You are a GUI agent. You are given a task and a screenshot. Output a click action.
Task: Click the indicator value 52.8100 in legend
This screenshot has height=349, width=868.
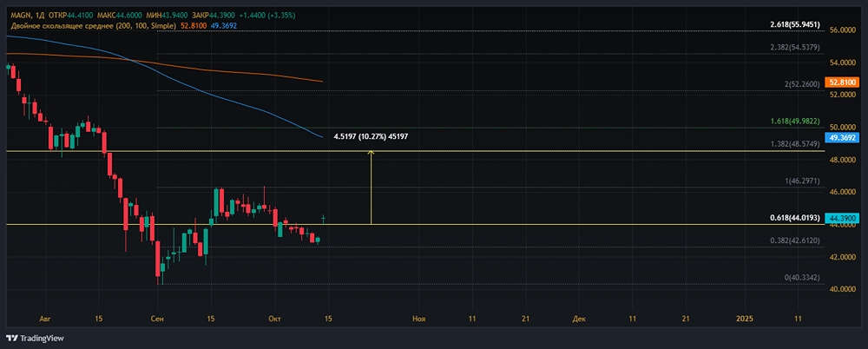coord(194,25)
